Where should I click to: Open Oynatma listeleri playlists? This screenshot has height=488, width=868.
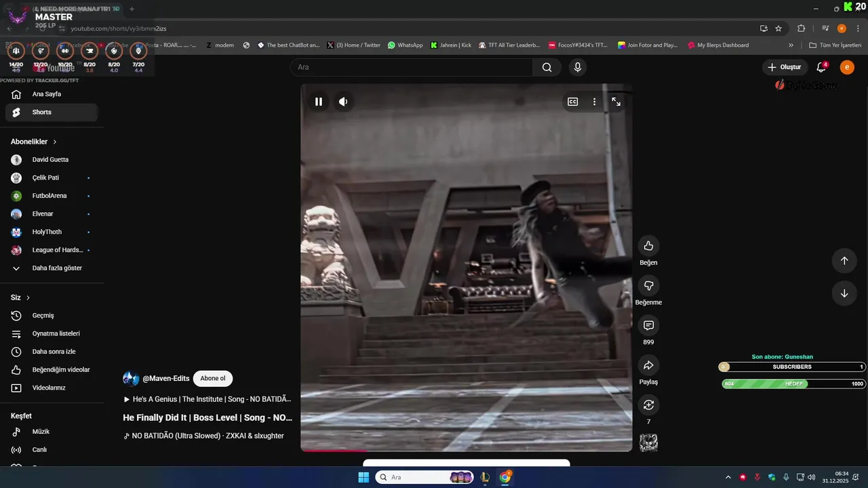pyautogui.click(x=52, y=333)
